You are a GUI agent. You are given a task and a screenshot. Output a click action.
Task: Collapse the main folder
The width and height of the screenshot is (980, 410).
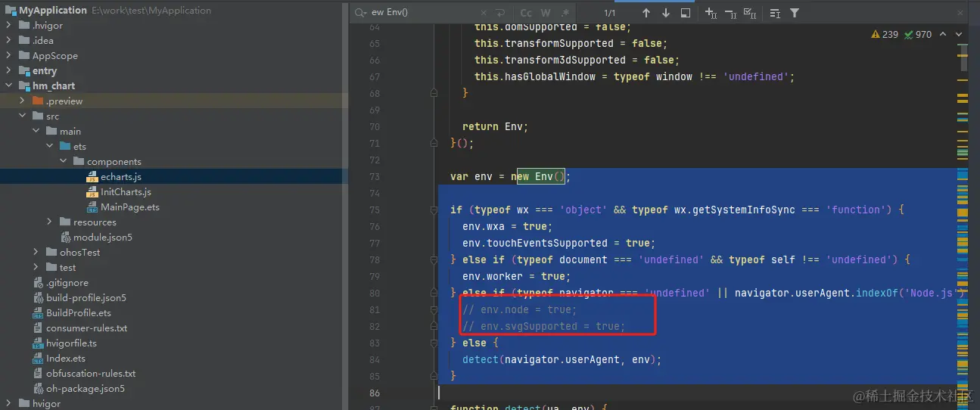36,132
